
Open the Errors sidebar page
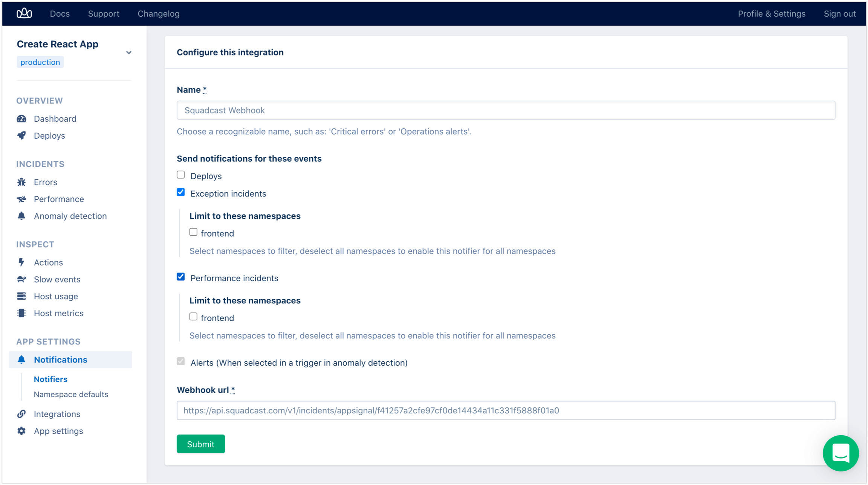click(x=46, y=182)
